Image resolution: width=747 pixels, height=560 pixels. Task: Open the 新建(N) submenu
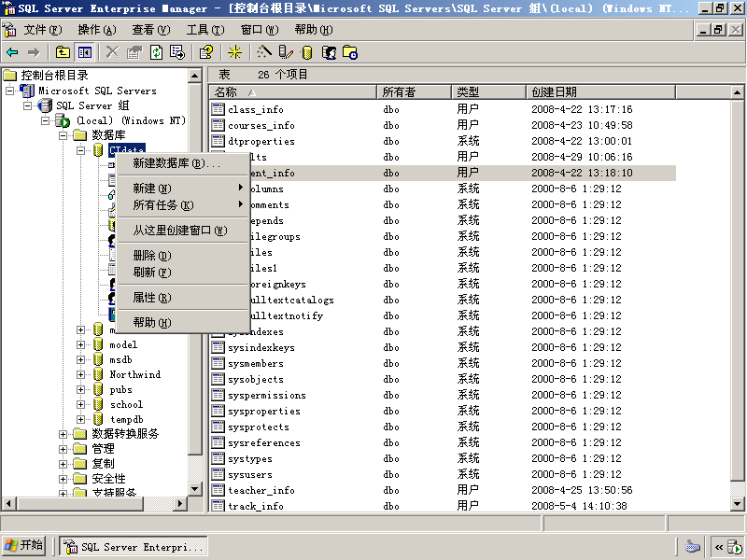coord(183,189)
